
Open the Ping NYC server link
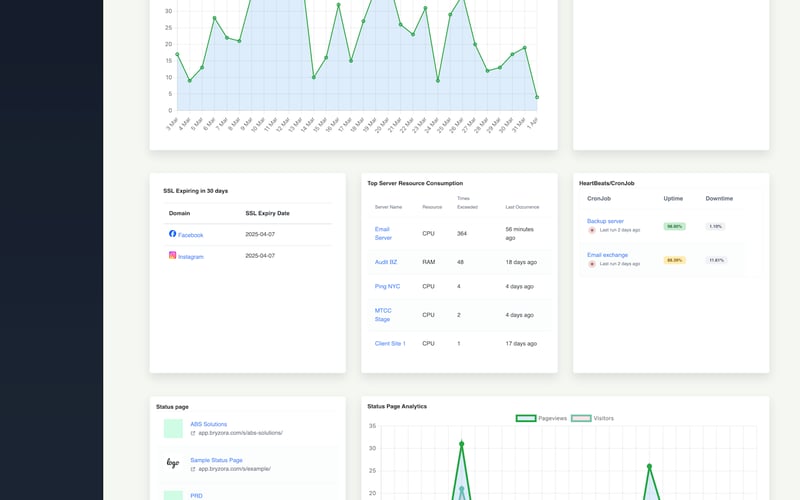point(387,286)
